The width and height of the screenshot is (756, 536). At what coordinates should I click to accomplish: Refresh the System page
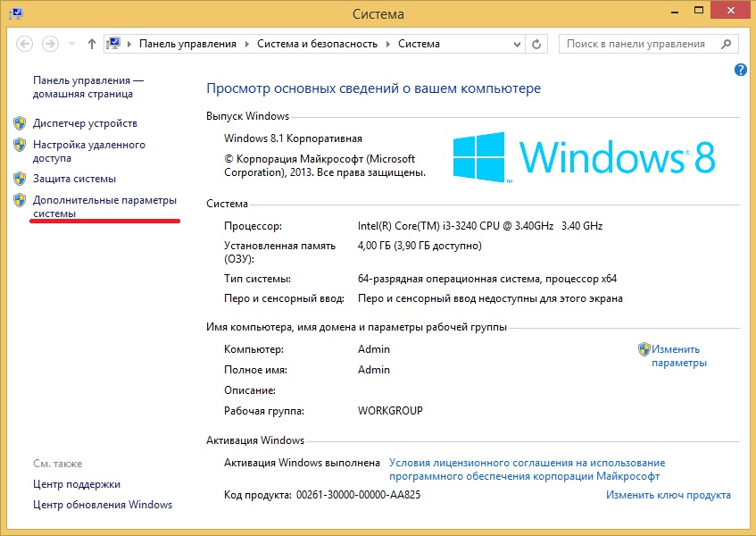pyautogui.click(x=536, y=44)
